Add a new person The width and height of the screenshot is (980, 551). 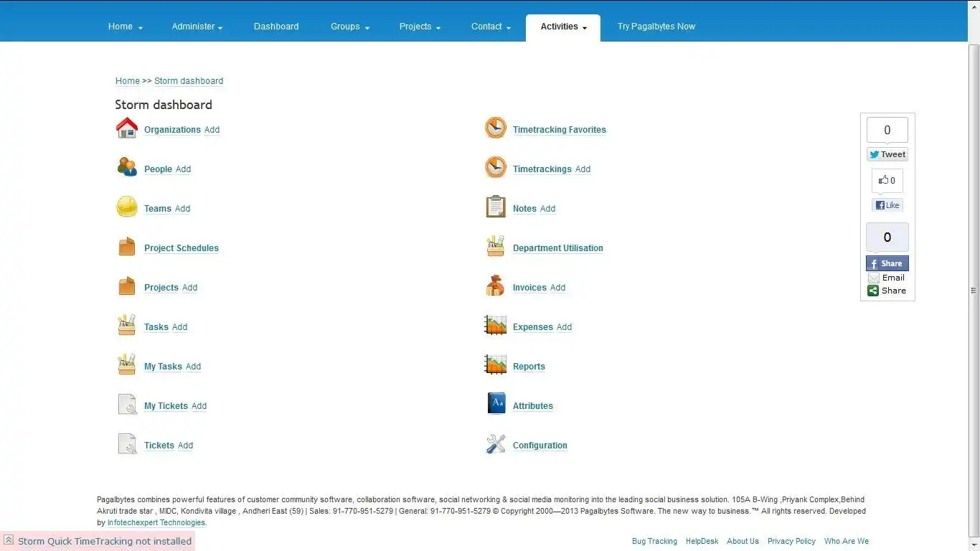(183, 169)
